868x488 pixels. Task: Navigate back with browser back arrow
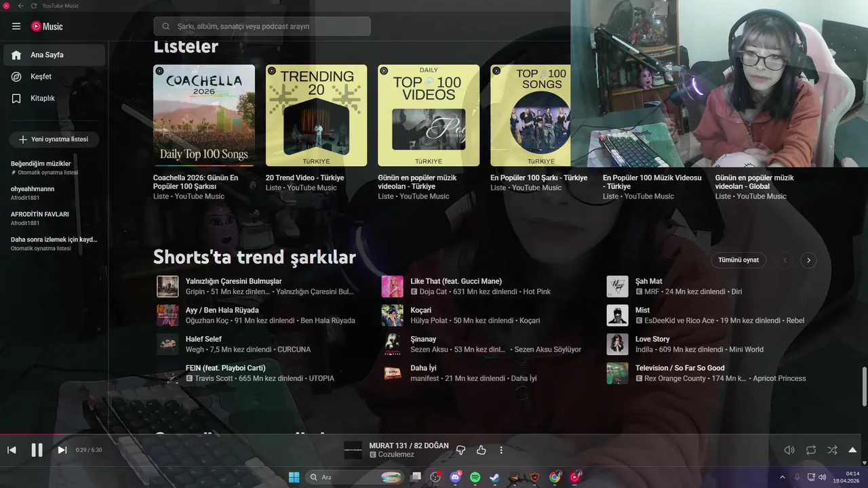[x=20, y=5]
